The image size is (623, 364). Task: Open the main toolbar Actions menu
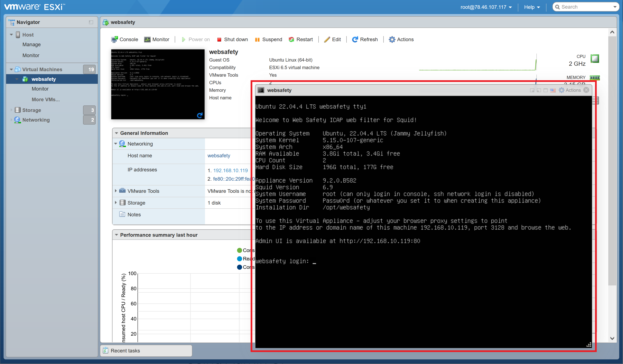(x=401, y=39)
